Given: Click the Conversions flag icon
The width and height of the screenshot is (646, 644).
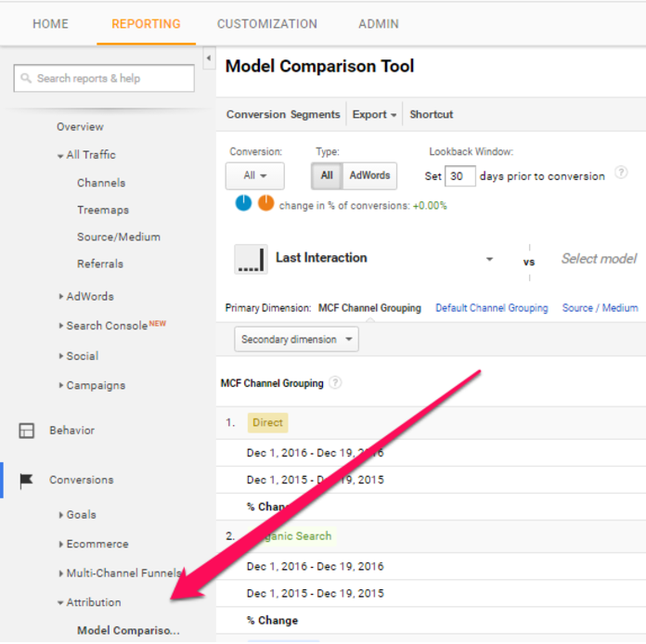Looking at the screenshot, I should pyautogui.click(x=26, y=481).
